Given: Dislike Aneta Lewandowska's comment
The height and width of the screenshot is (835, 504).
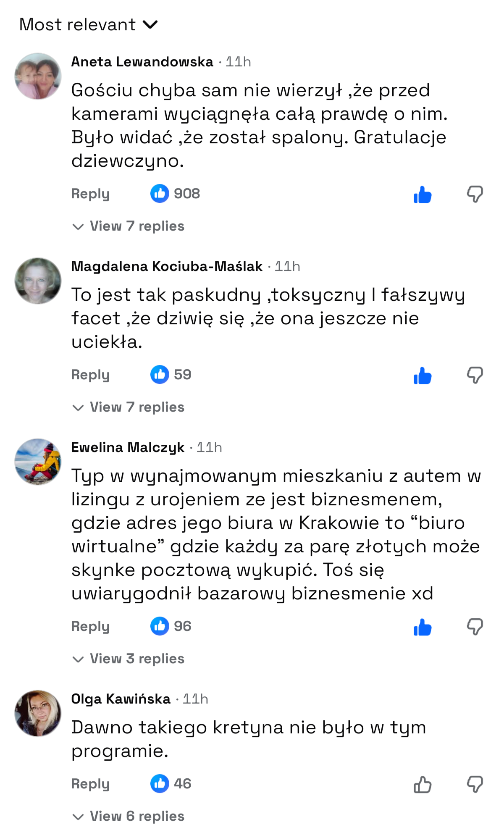Looking at the screenshot, I should (x=475, y=194).
